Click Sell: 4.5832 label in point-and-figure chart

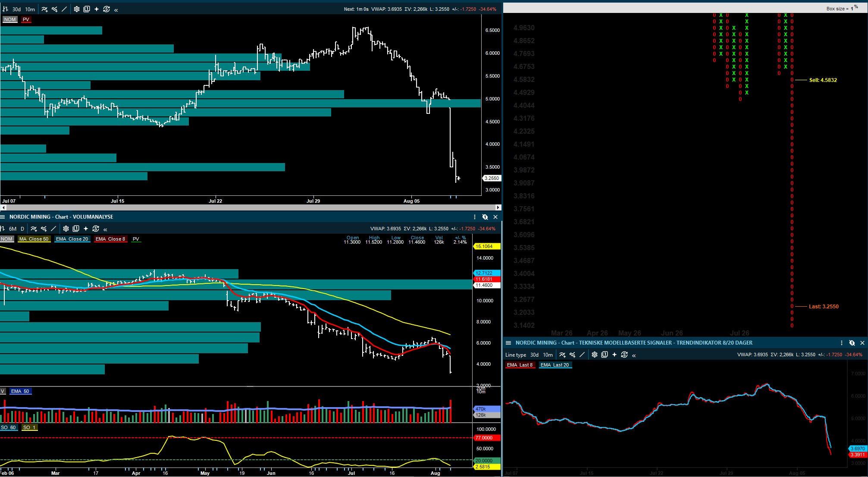(823, 80)
